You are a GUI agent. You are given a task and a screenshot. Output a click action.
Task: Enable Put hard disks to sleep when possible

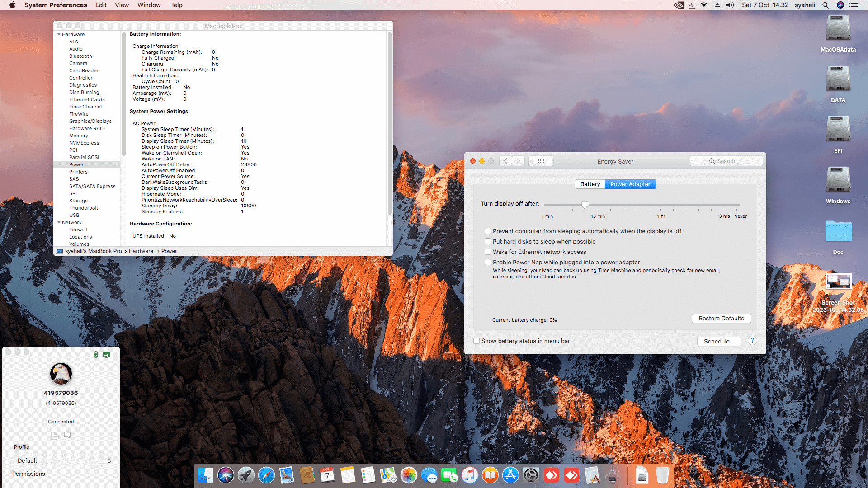[x=488, y=241]
